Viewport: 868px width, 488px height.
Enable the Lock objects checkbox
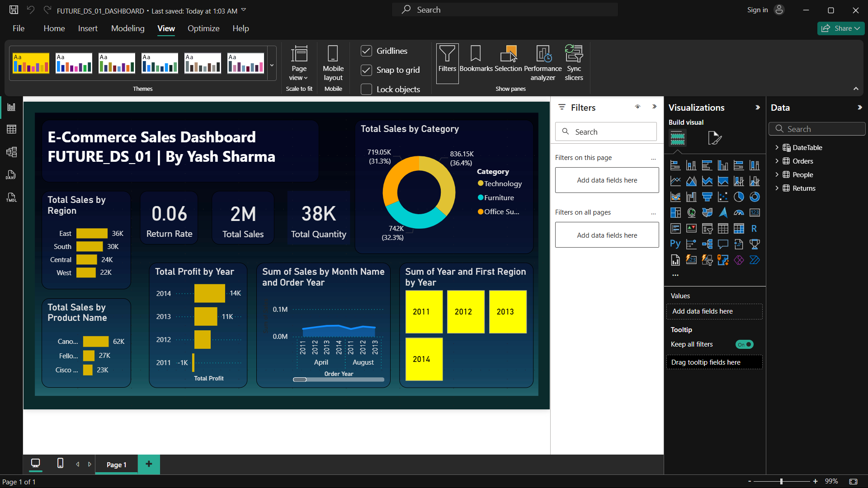[x=366, y=89]
